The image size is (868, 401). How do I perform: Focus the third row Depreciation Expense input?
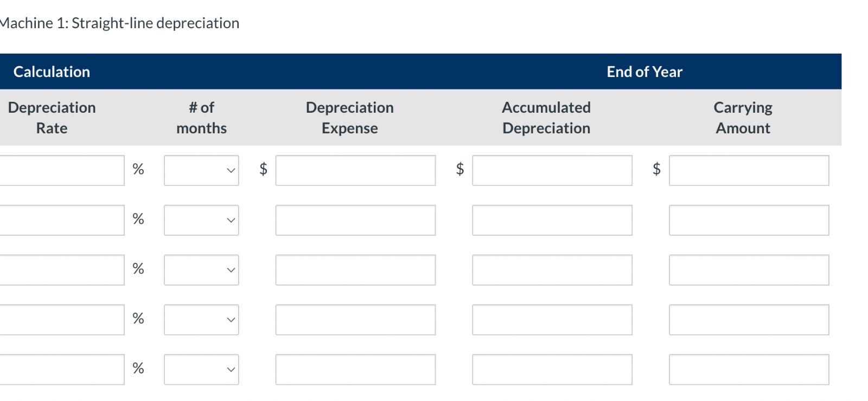[x=355, y=270]
